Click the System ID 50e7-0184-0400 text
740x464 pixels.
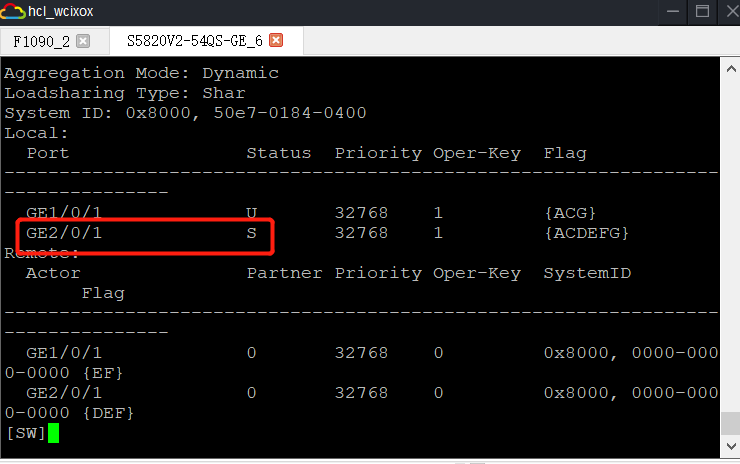coord(290,113)
